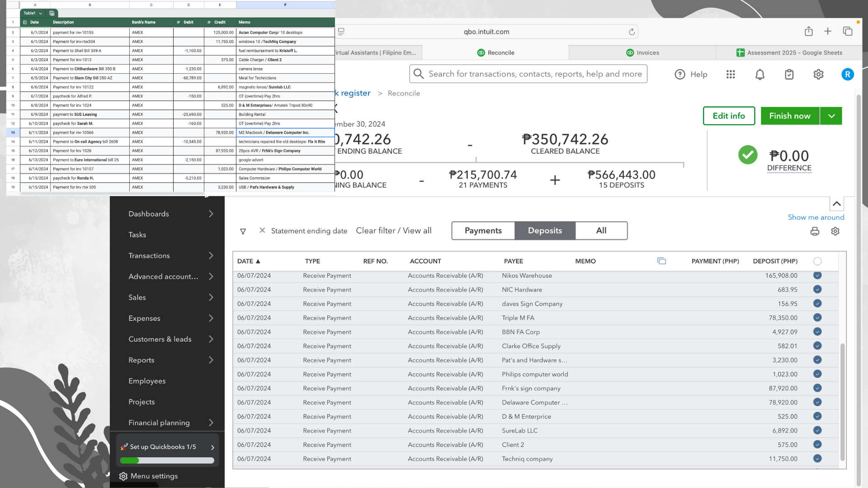Click the print icon above the table
The width and height of the screenshot is (868, 488).
[815, 231]
